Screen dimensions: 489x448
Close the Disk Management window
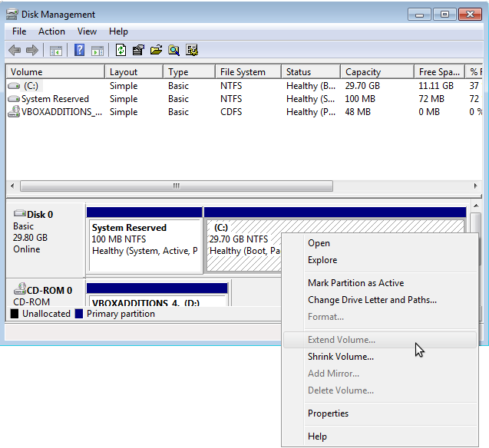pyautogui.click(x=471, y=15)
